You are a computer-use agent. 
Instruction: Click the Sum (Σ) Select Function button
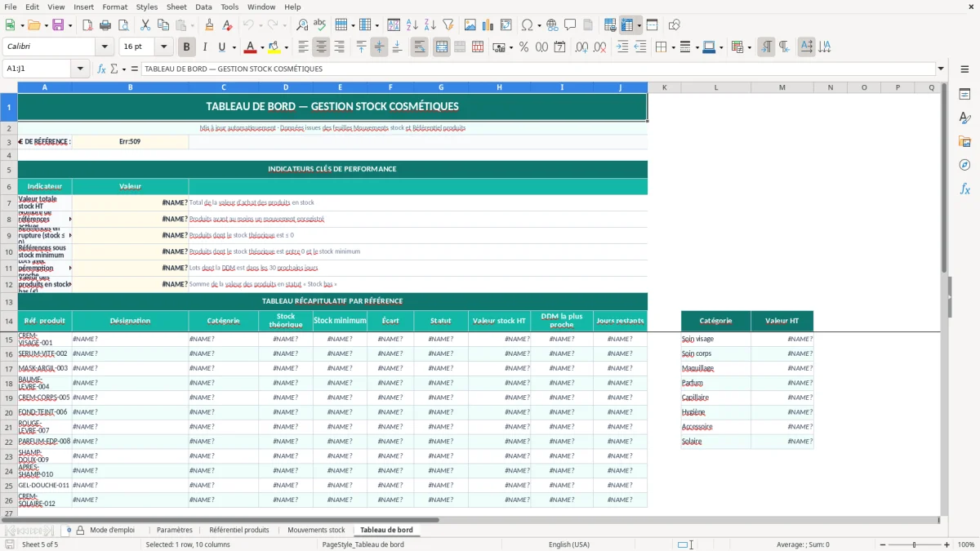[114, 69]
